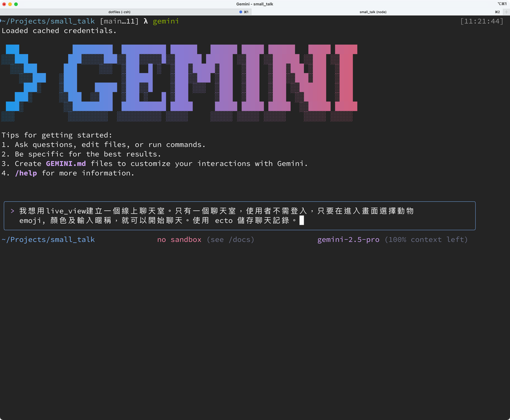Click the GEMINI ASCII art logo
Image resolution: width=510 pixels, height=420 pixels.
point(179,83)
